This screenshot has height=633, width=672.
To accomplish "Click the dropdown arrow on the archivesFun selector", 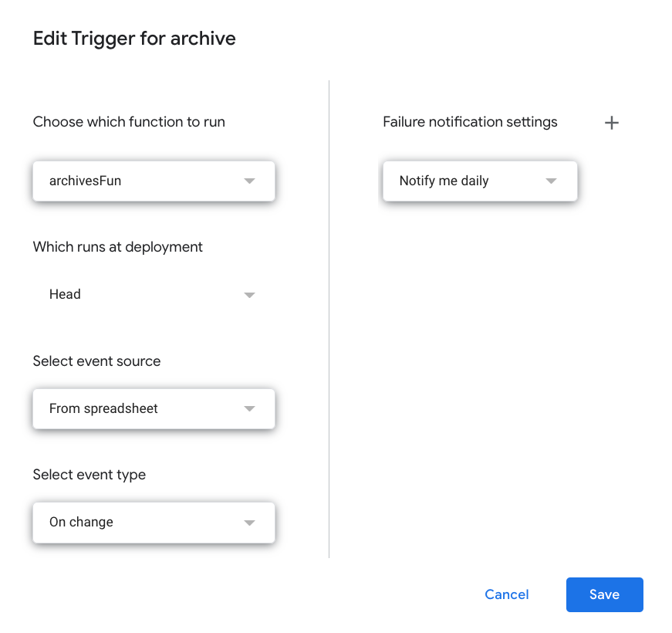I will point(249,181).
